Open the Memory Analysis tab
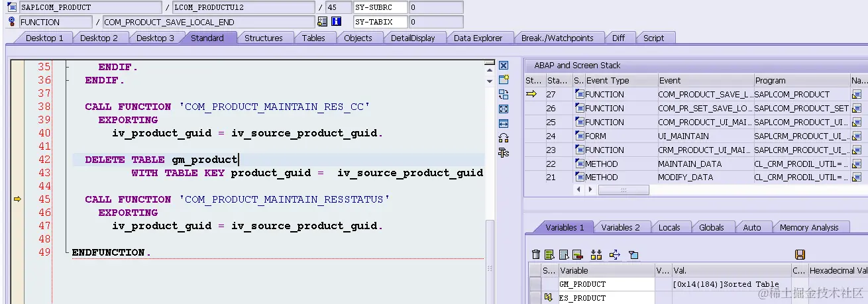Image resolution: width=868 pixels, height=304 pixels. (x=809, y=227)
